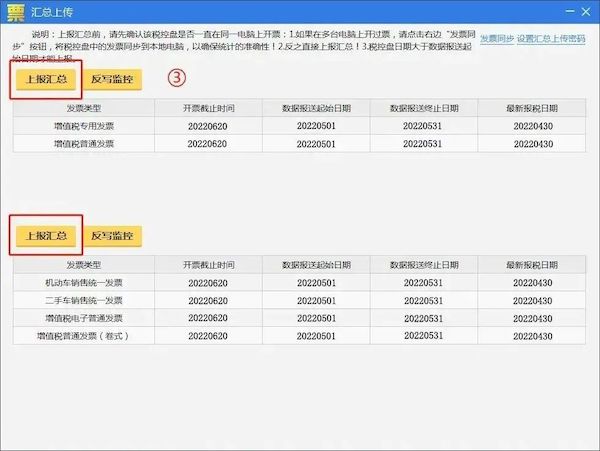Select 20220501 in the 增值税电子普通发票 row
The image size is (600, 451).
coord(316,318)
